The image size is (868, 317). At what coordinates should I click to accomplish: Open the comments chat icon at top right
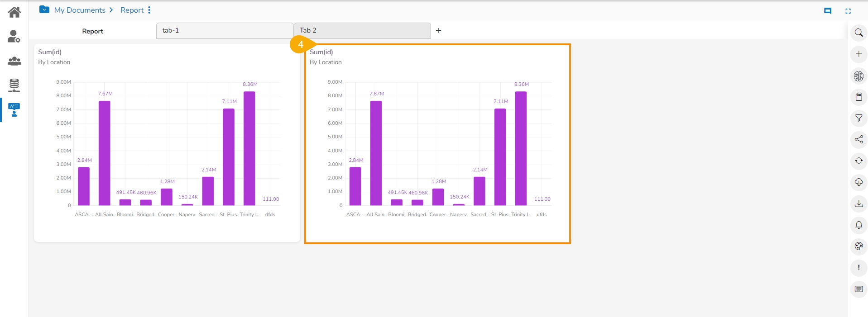[x=828, y=11]
